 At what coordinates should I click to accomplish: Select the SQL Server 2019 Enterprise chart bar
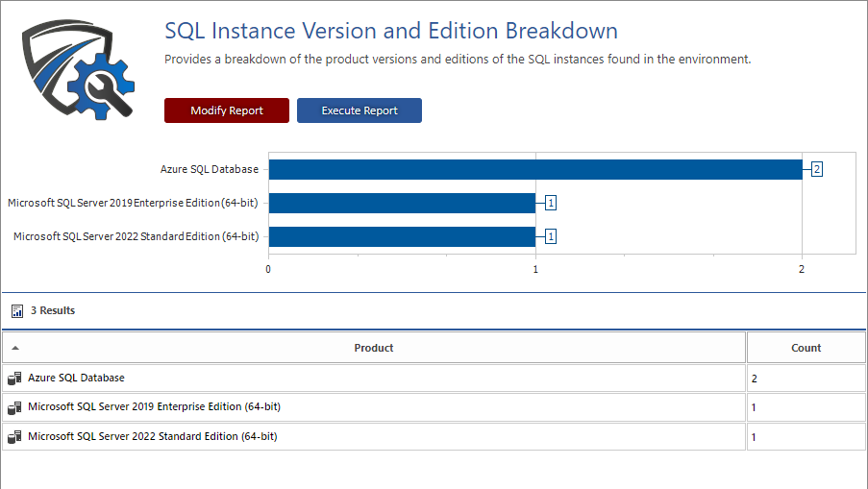click(x=402, y=203)
